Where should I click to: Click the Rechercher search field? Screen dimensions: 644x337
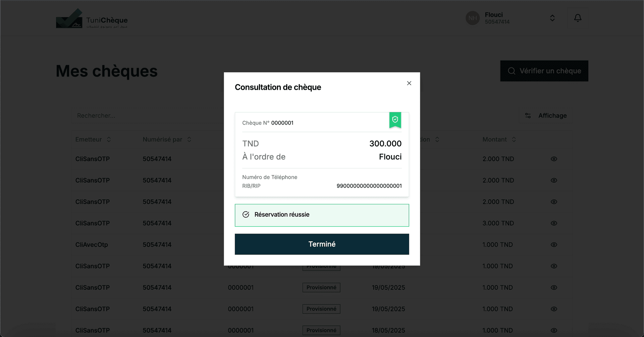click(x=148, y=116)
